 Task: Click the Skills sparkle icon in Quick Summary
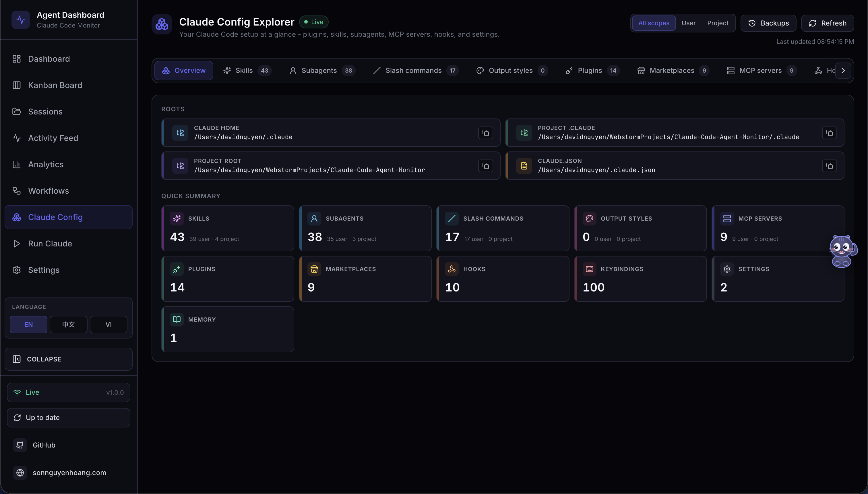coord(177,219)
